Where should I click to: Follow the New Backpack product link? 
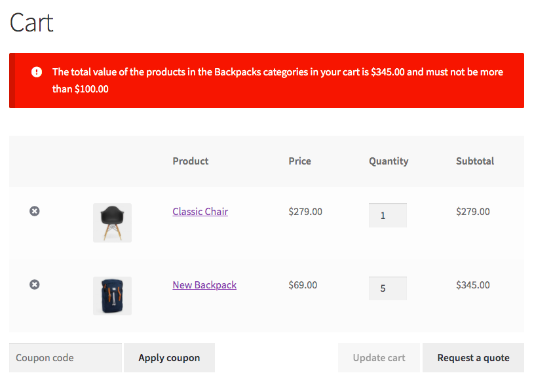(x=204, y=285)
